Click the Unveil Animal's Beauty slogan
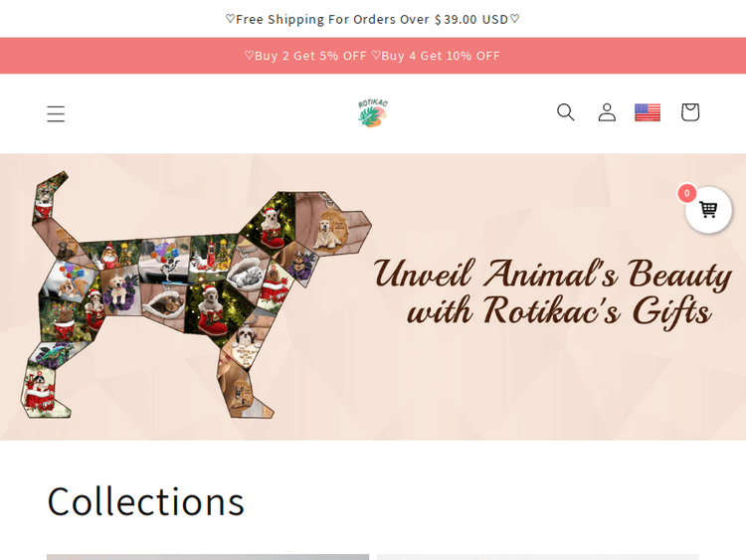Image resolution: width=746 pixels, height=560 pixels. click(553, 292)
